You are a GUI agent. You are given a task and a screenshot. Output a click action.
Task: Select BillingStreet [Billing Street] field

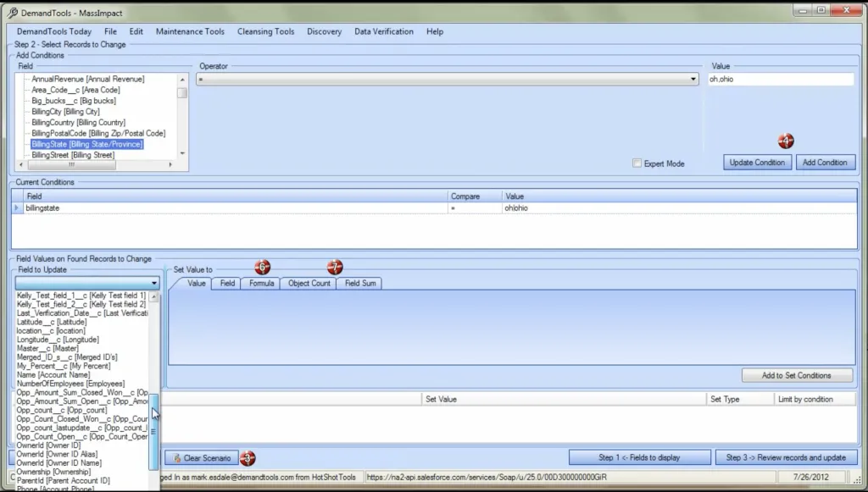pyautogui.click(x=73, y=155)
